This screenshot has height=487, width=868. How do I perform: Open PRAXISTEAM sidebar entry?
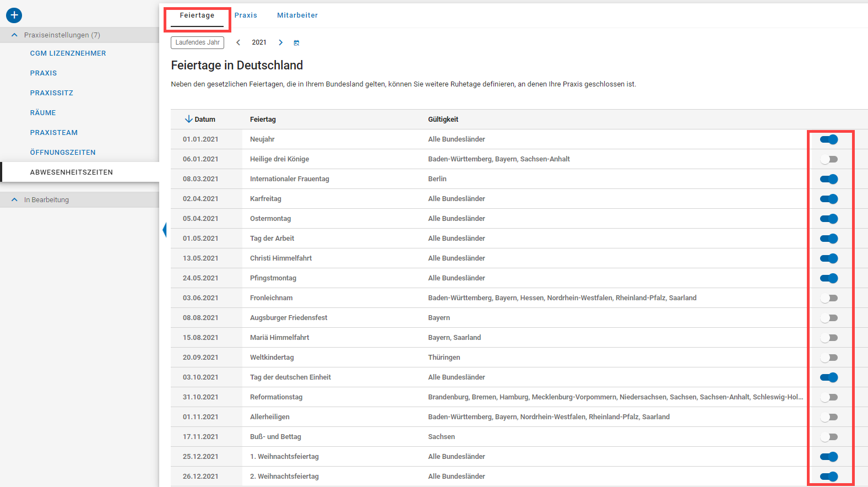coord(54,133)
